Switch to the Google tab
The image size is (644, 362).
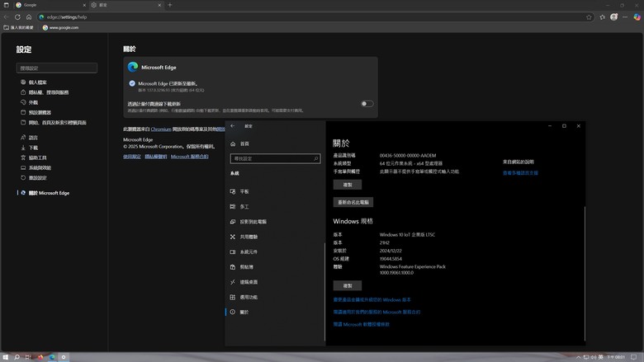point(50,5)
